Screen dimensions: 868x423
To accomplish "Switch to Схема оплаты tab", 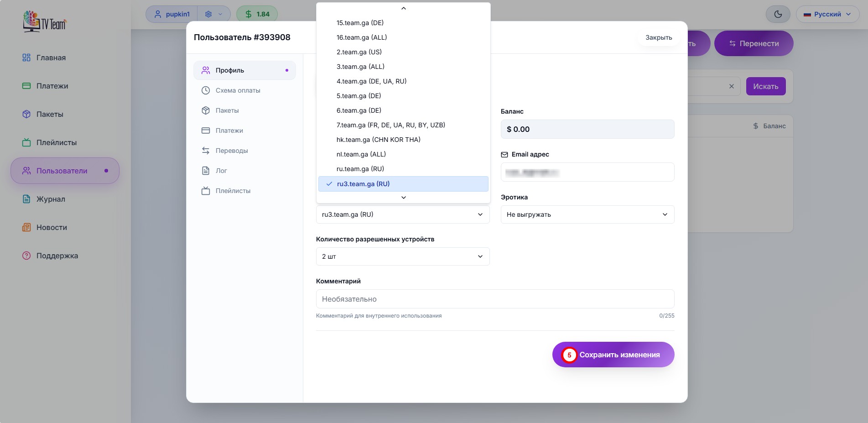I will (x=238, y=90).
